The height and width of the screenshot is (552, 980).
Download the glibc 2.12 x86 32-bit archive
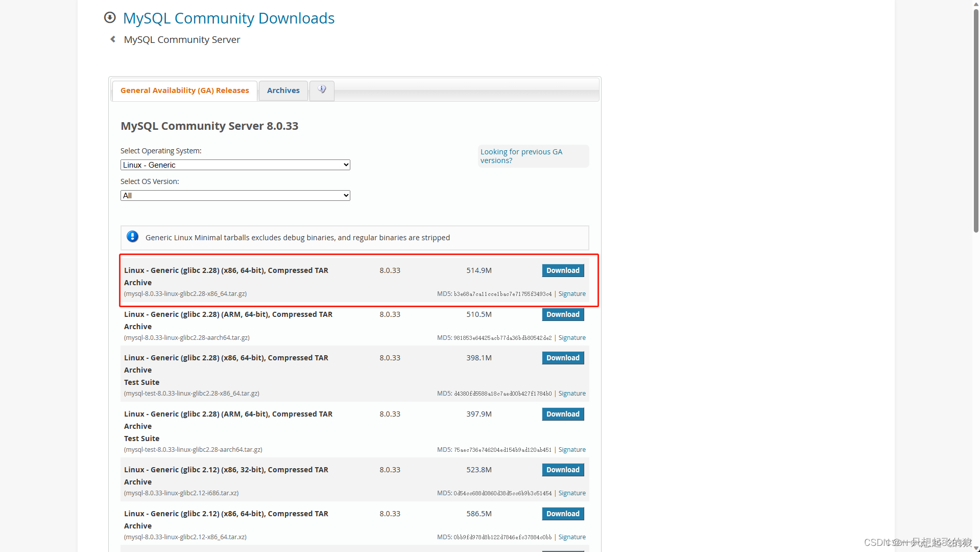[562, 470]
